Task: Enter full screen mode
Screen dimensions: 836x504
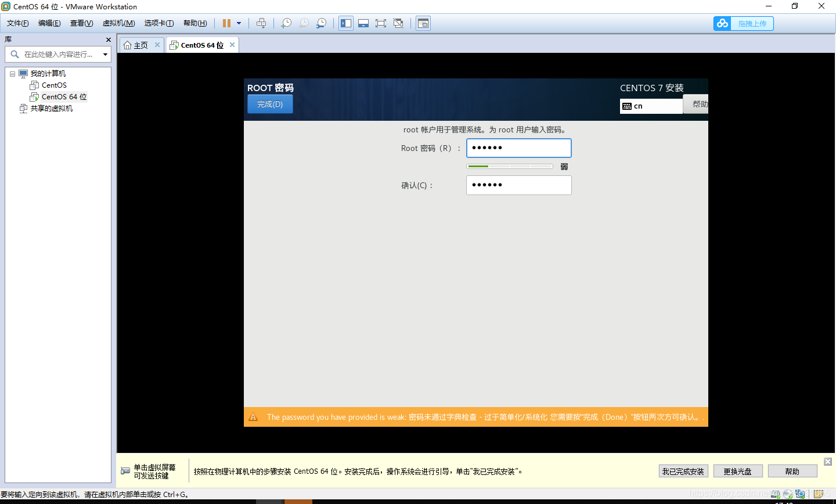Action: [x=381, y=23]
